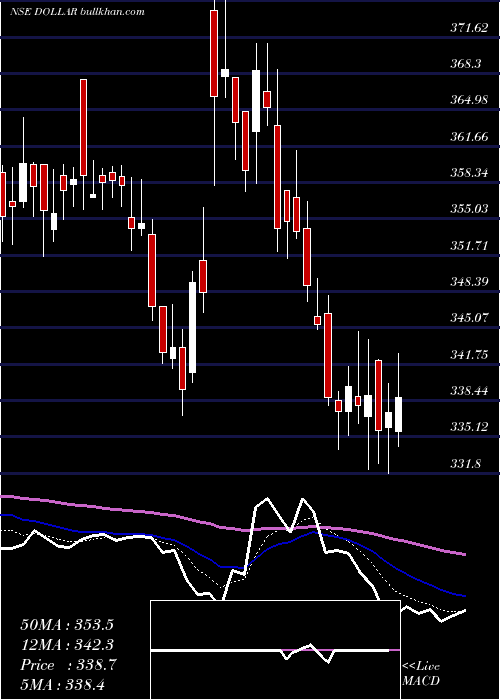This screenshot has width=500, height=700.
Task: Open the MACD inset chart panel
Action: (x=275, y=650)
